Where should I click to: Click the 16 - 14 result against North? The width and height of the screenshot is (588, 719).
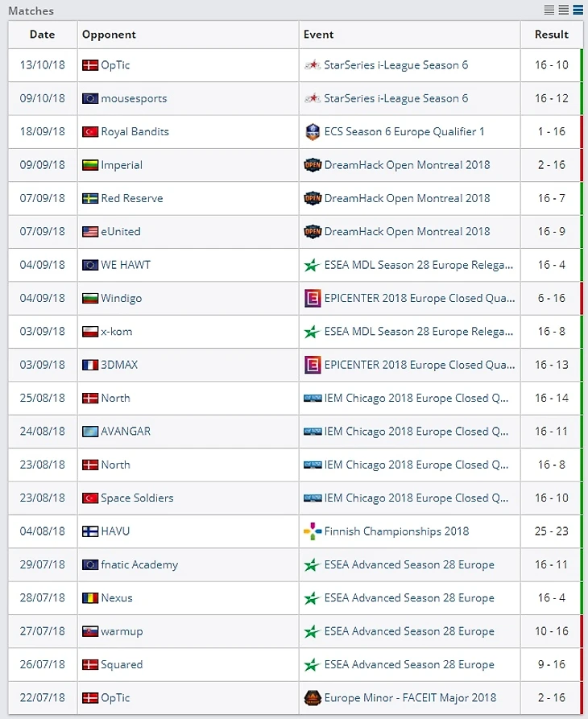(x=551, y=398)
